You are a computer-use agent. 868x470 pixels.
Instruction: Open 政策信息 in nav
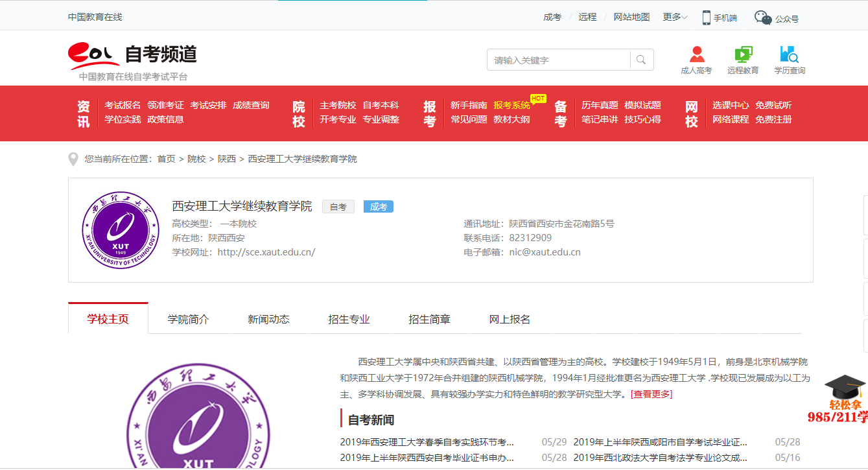[x=165, y=119]
